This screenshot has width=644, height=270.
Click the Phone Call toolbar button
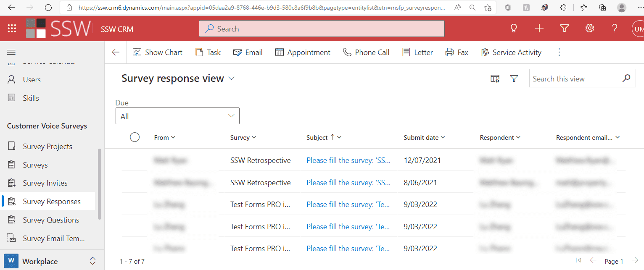[x=366, y=52]
